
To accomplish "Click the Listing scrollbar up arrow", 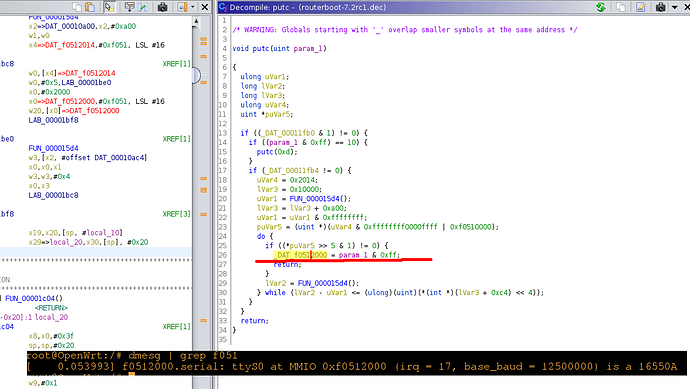I will [x=196, y=21].
